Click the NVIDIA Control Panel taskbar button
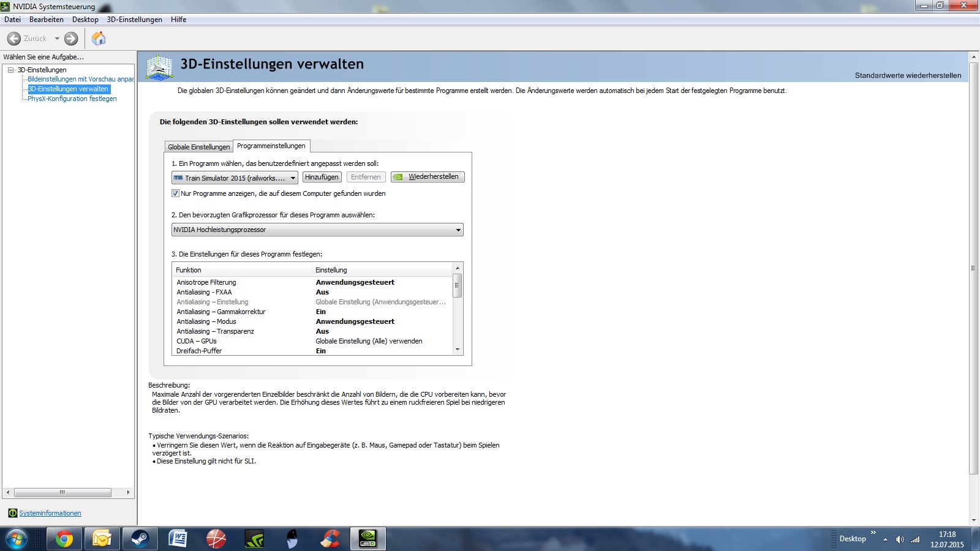Viewport: 980px width, 551px height. 368,539
